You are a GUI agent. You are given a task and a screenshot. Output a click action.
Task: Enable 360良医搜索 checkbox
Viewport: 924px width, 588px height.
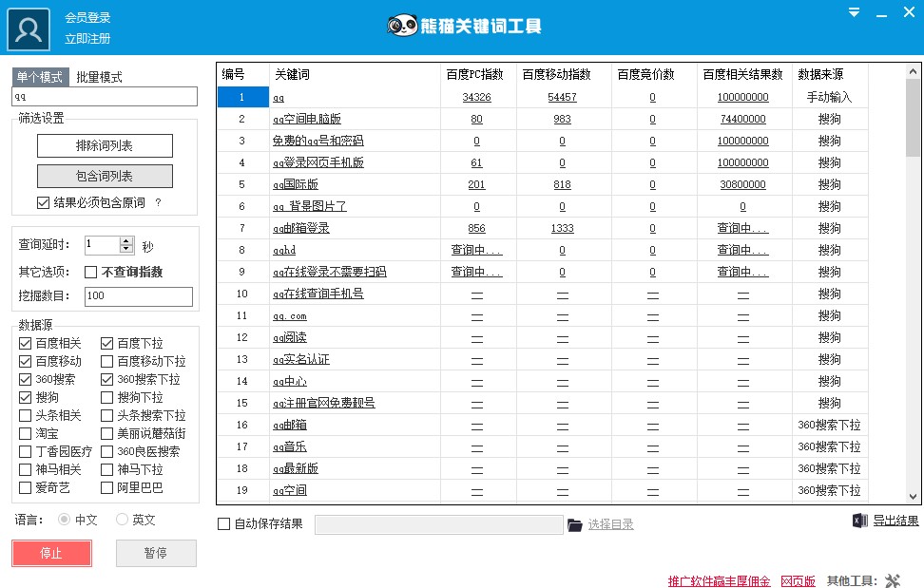[x=106, y=451]
